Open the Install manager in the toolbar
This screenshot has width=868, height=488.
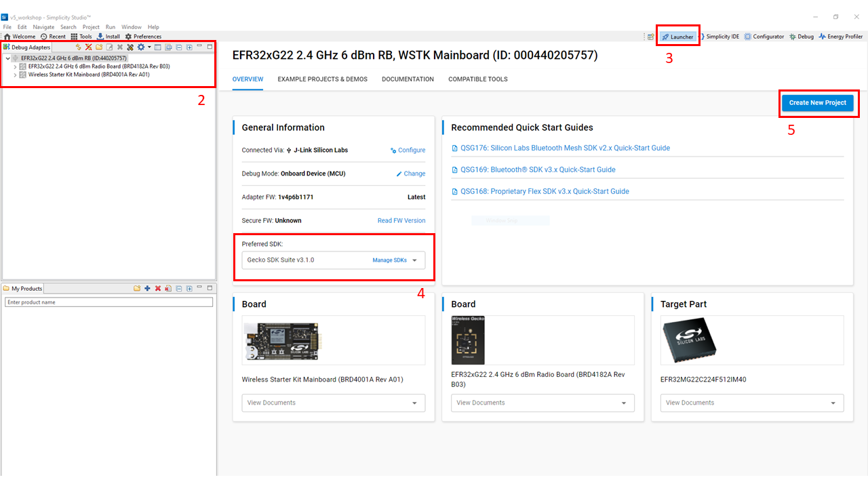[x=108, y=37]
